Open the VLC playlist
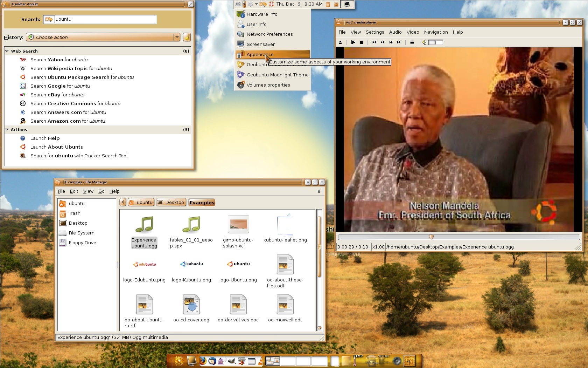 coord(412,42)
